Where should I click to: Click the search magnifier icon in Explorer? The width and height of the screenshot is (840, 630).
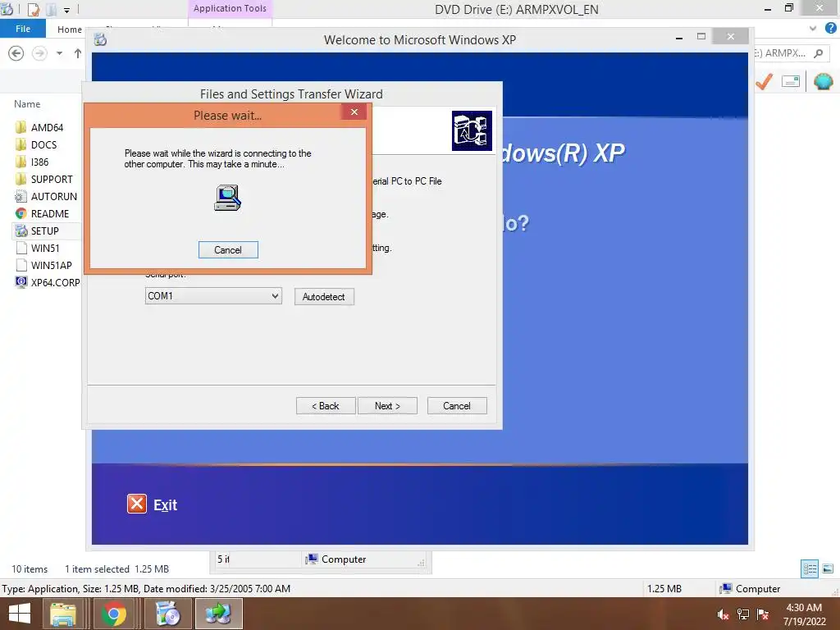[818, 53]
